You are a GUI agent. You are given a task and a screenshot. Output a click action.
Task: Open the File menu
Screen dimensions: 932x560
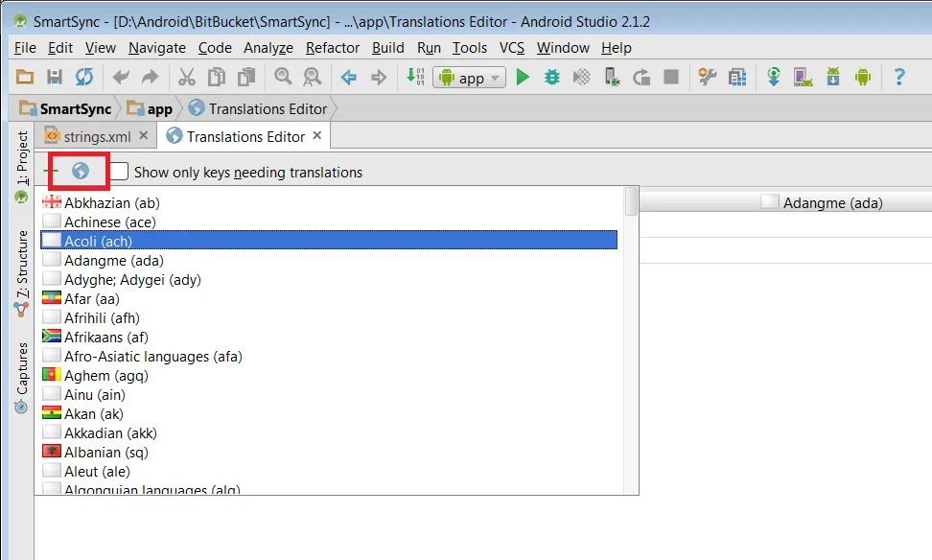click(x=25, y=48)
